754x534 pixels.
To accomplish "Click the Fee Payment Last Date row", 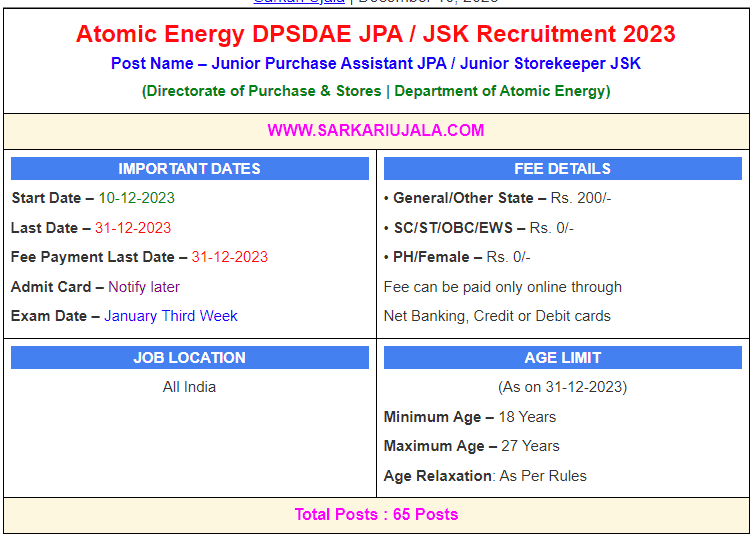I will pos(139,257).
